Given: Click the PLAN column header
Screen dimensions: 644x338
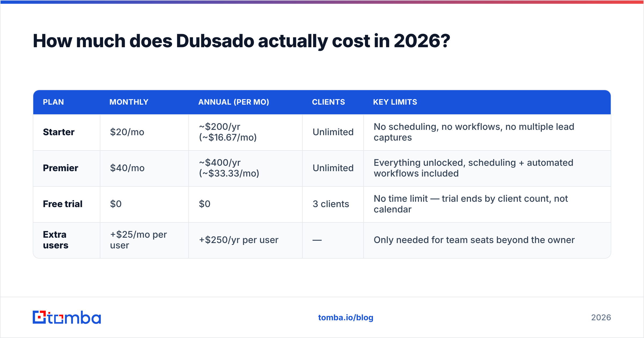Looking at the screenshot, I should click(53, 102).
